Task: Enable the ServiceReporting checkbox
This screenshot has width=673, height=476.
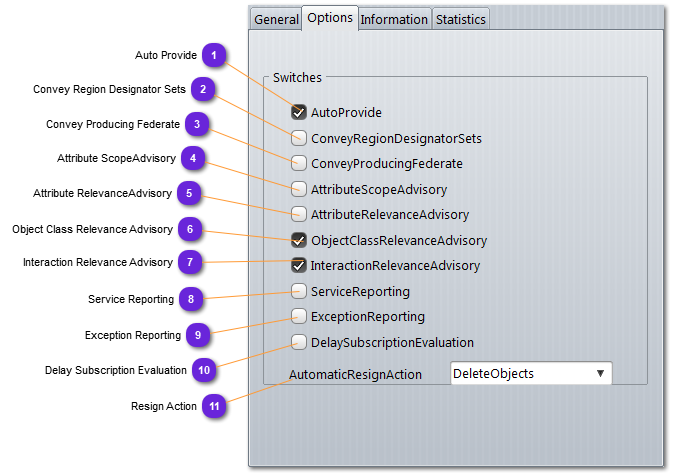Action: point(299,291)
